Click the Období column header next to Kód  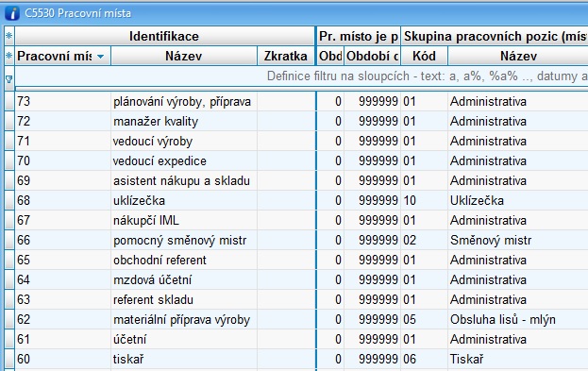point(373,56)
